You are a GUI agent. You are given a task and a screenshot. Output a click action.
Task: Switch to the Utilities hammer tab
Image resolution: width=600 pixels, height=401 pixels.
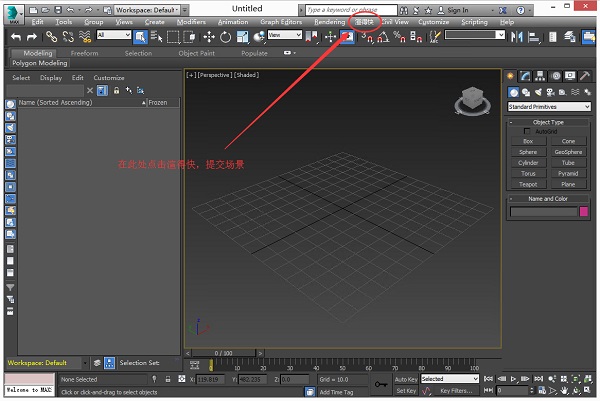click(583, 76)
